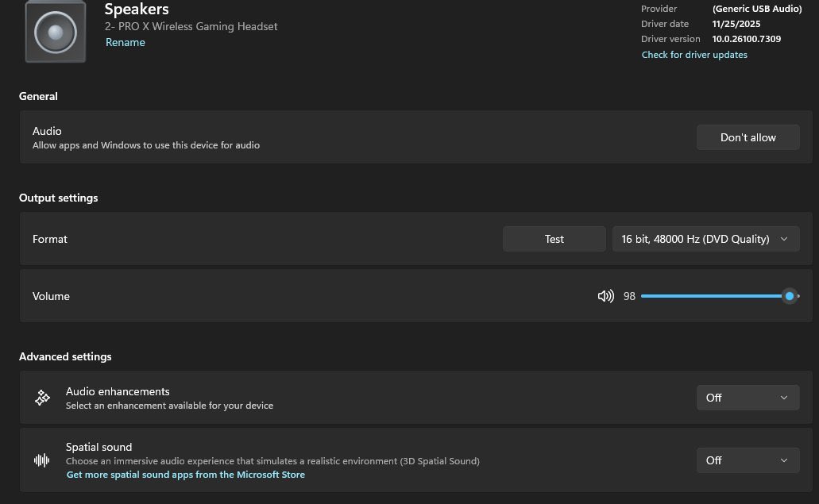Screen dimensions: 819x504
Task: Open the Audio enhancements Off dropdown
Action: [748, 398]
